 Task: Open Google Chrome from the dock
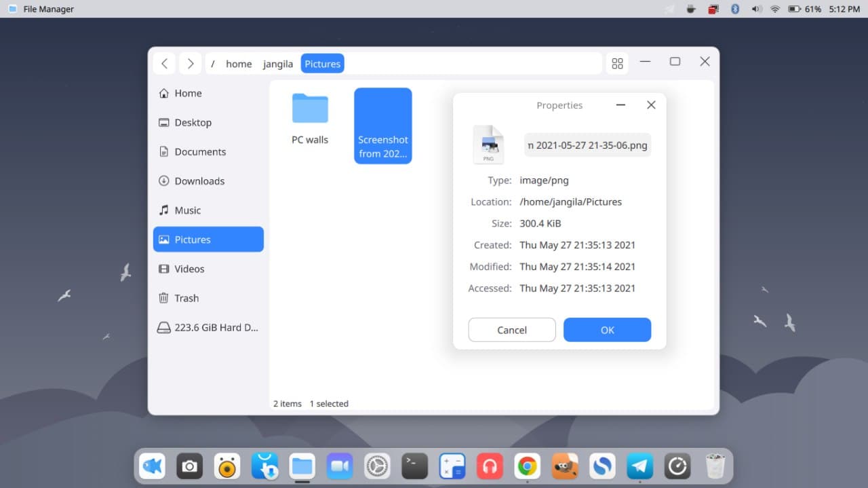tap(528, 466)
